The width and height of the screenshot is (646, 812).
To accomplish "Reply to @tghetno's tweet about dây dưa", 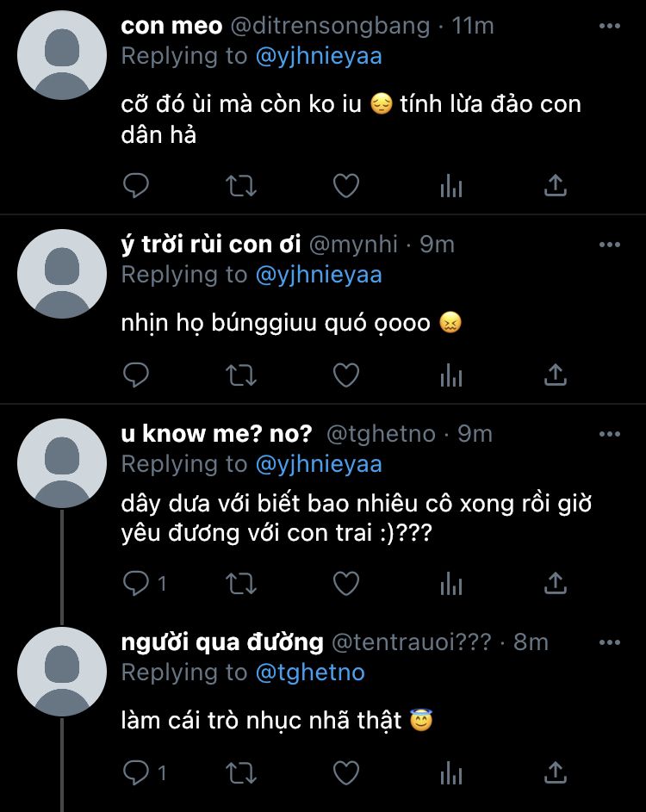I will pos(136,583).
